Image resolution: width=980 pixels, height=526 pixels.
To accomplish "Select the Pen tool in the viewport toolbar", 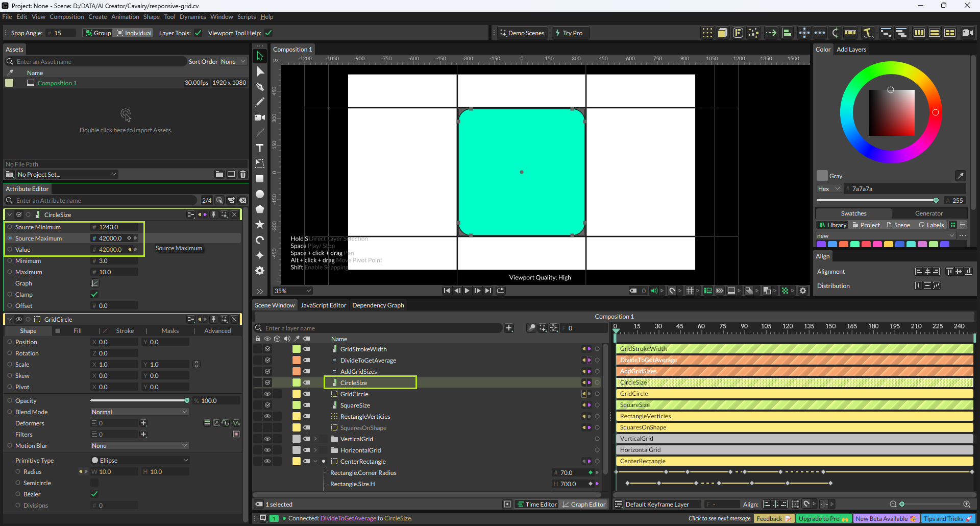I will click(x=260, y=87).
